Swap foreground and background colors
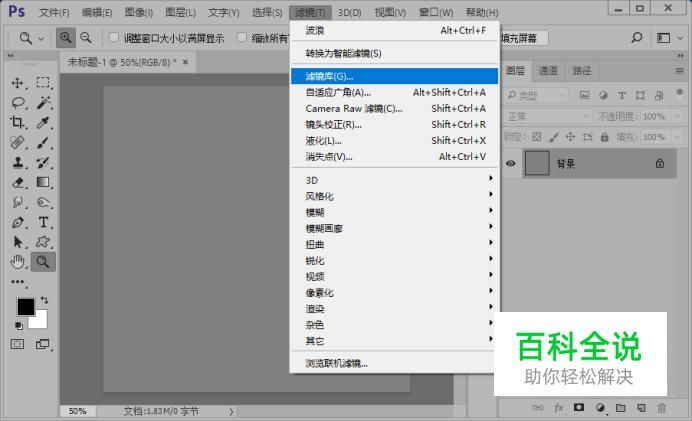Image resolution: width=692 pixels, height=421 pixels. click(44, 300)
